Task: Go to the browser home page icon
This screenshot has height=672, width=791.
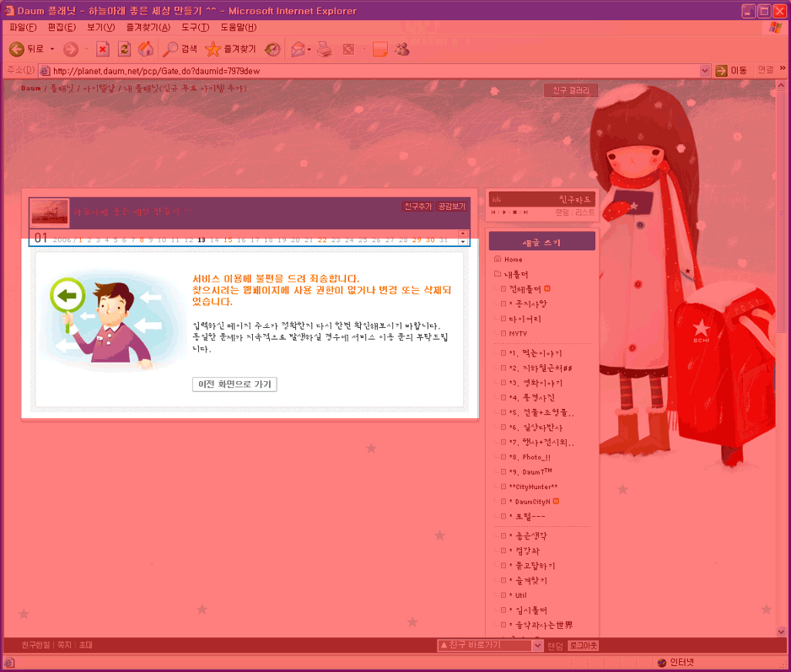Action: [146, 49]
